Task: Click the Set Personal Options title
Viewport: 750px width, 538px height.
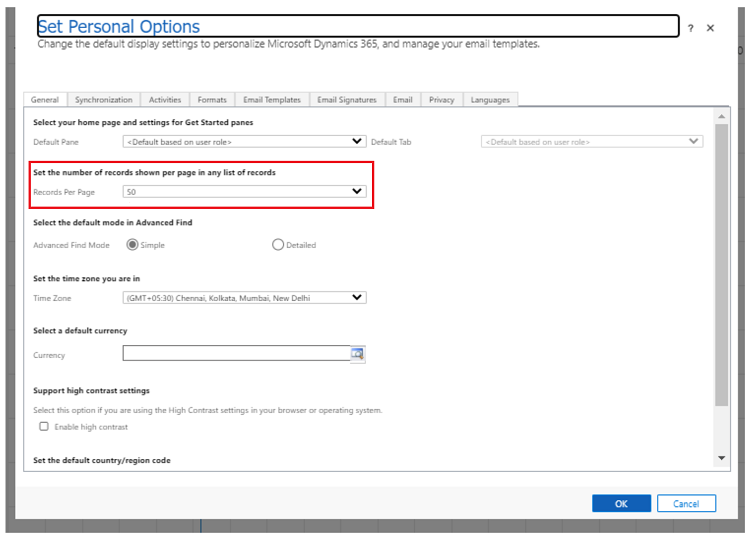Action: click(119, 26)
